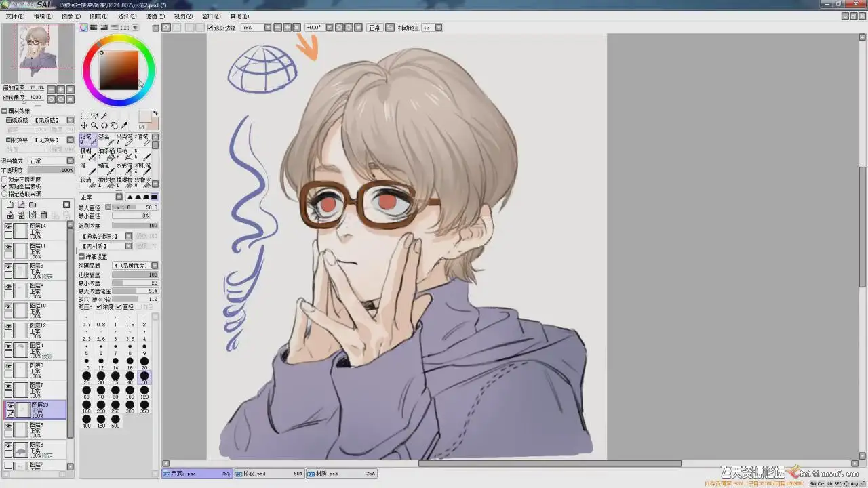Select the 指定选取来源 option
Image resolution: width=868 pixels, height=488 pixels.
tap(5, 194)
